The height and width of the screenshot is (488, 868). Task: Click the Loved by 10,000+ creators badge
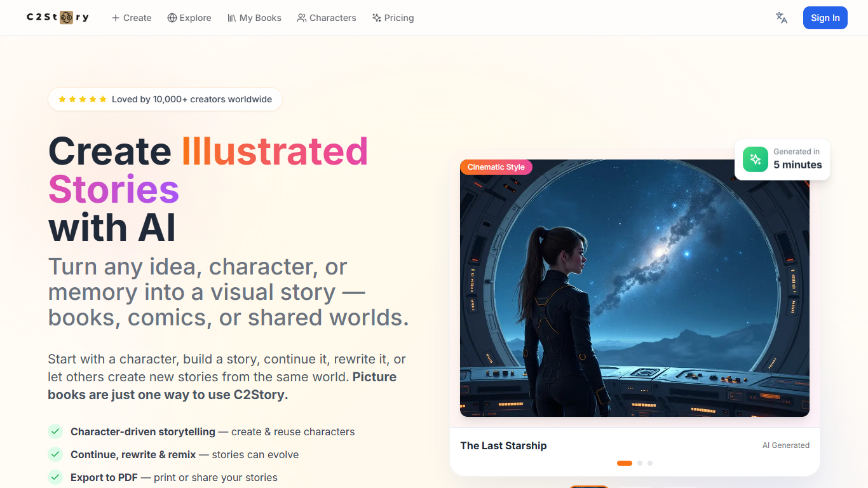point(165,99)
